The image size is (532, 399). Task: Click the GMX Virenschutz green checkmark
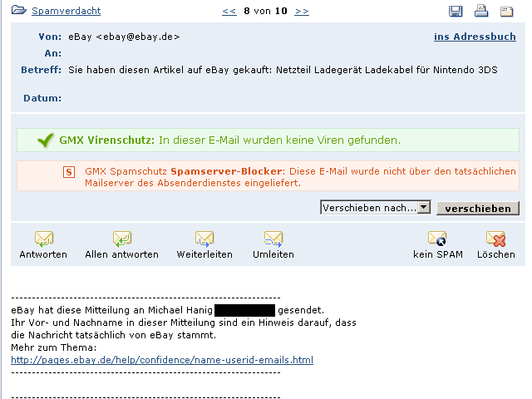(46, 140)
